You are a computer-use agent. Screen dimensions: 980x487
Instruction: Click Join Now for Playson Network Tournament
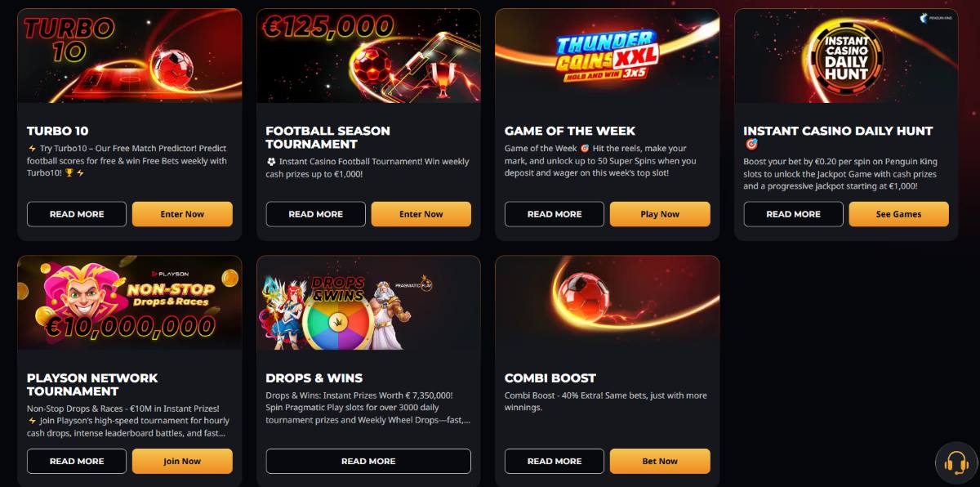tap(182, 461)
